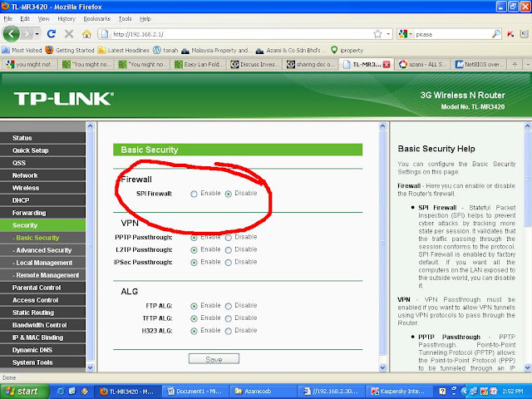Disable H323 ALG
Image resolution: width=532 pixels, height=399 pixels.
click(x=229, y=331)
